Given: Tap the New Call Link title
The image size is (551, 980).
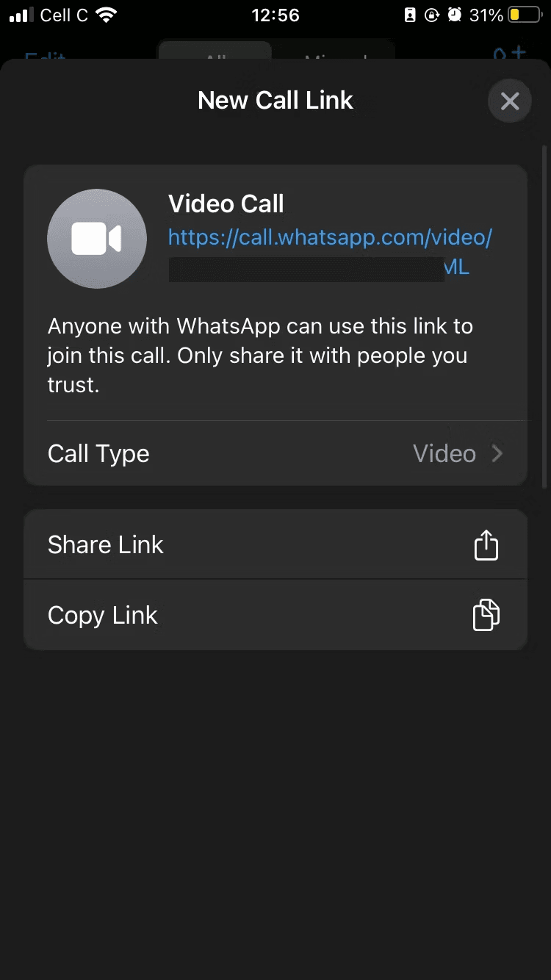Looking at the screenshot, I should click(275, 101).
